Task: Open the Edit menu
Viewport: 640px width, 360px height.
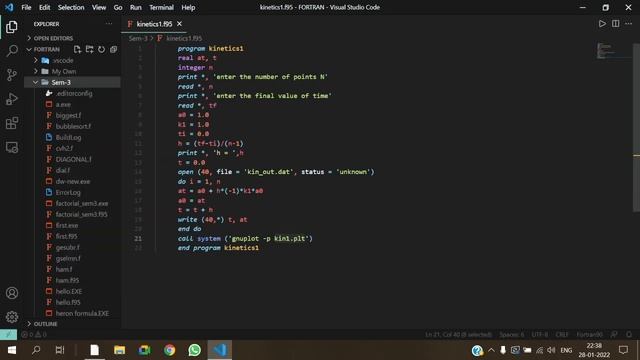Action: coord(44,7)
